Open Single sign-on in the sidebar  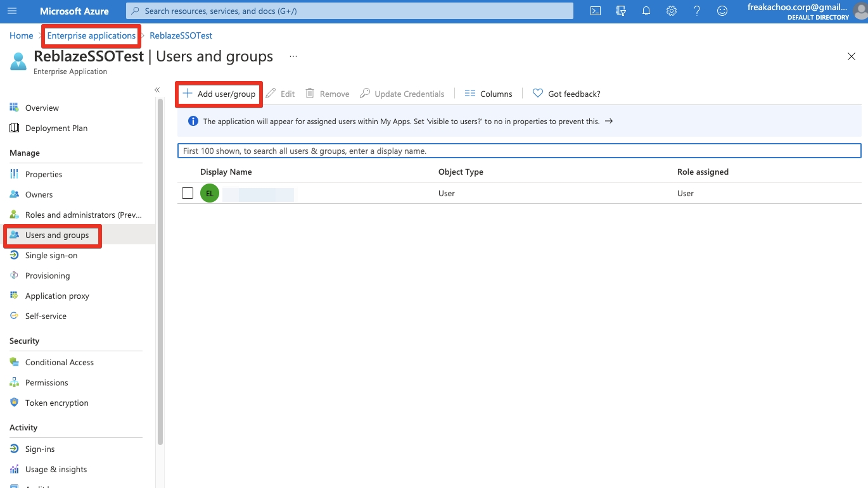[51, 255]
